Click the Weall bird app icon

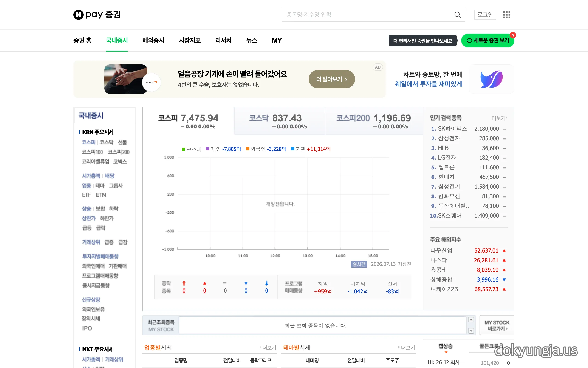coord(491,79)
